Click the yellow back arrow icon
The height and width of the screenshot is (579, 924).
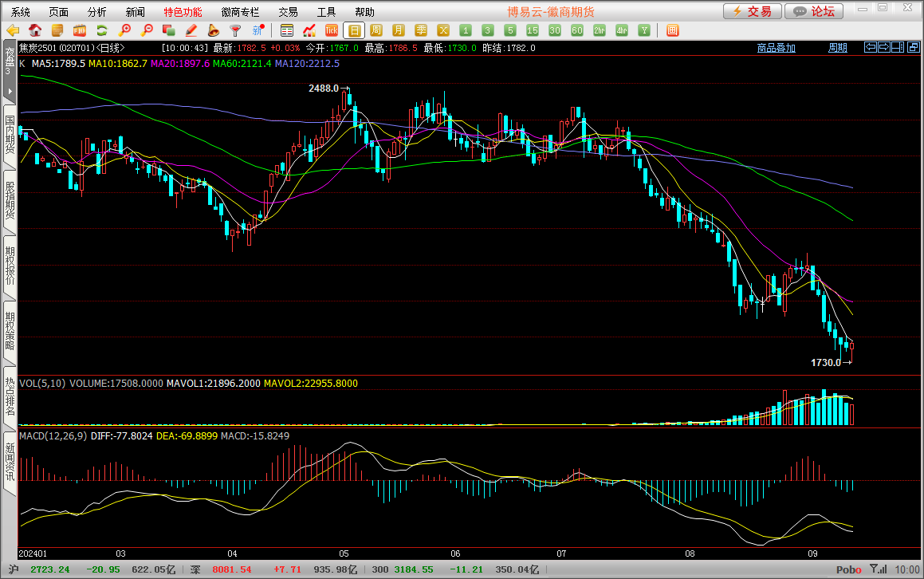(x=13, y=30)
